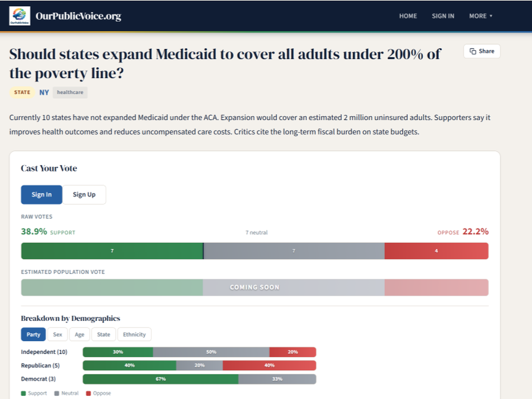Image resolution: width=532 pixels, height=399 pixels.
Task: Go to the HOME page
Action: (x=408, y=16)
